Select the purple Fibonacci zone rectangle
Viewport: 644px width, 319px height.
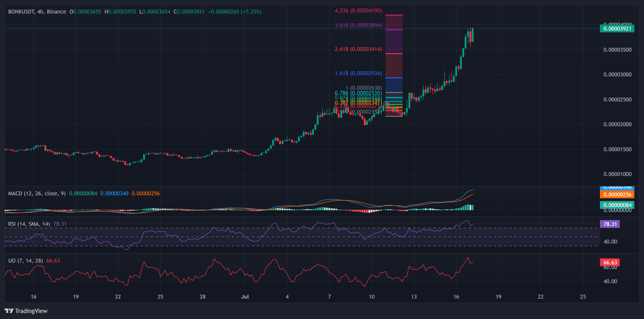[394, 42]
